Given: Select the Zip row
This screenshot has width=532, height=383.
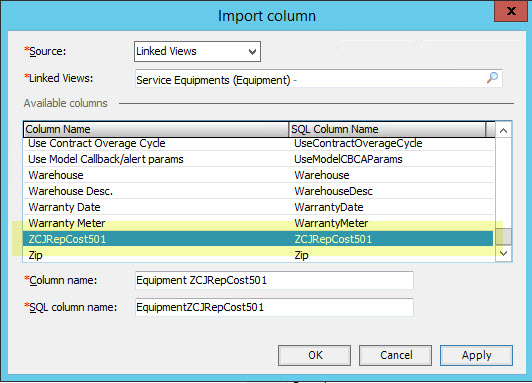Looking at the screenshot, I should (x=258, y=255).
